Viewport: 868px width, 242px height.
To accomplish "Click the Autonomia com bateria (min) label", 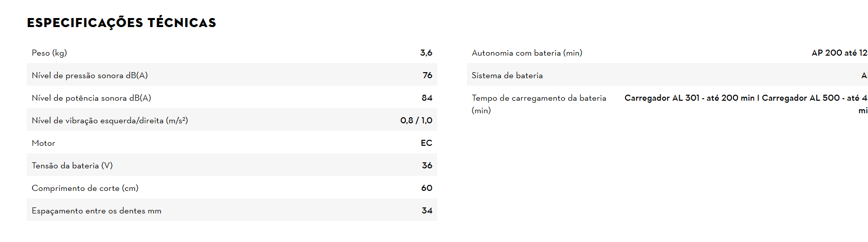I will coord(527,53).
